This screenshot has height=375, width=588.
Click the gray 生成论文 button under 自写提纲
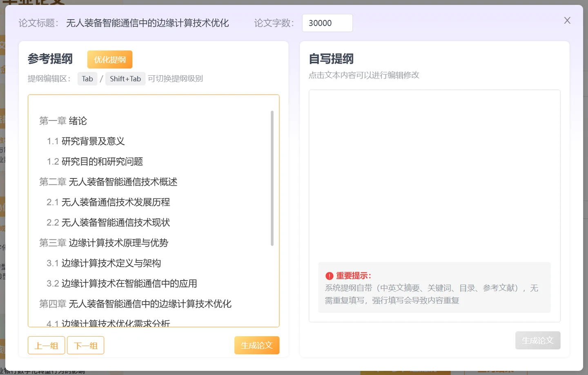tap(537, 340)
